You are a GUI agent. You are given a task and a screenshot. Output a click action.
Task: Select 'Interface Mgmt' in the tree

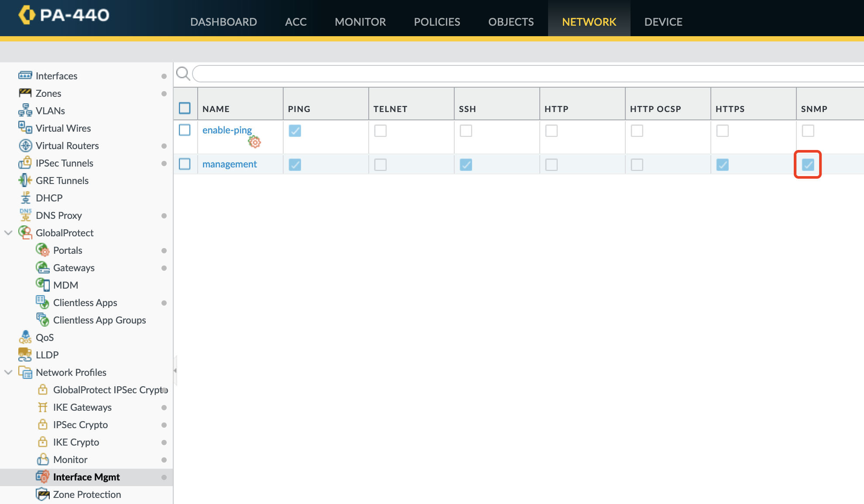86,477
